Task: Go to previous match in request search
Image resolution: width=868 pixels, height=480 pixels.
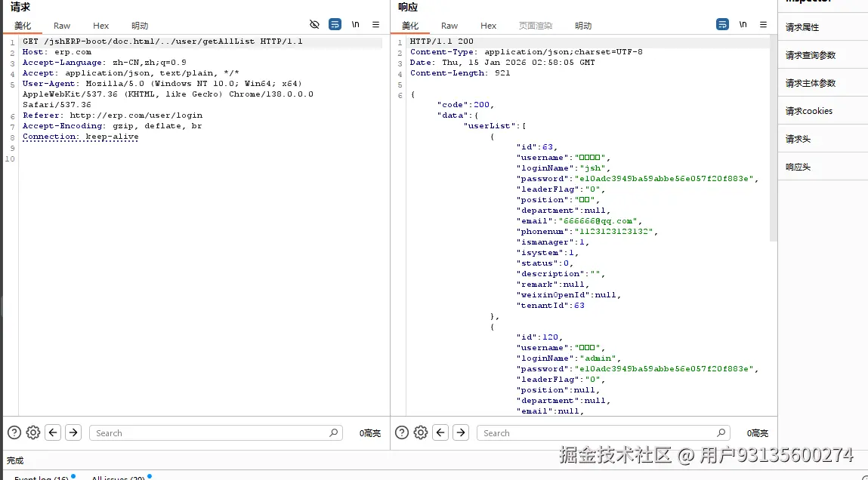Action: [x=53, y=432]
